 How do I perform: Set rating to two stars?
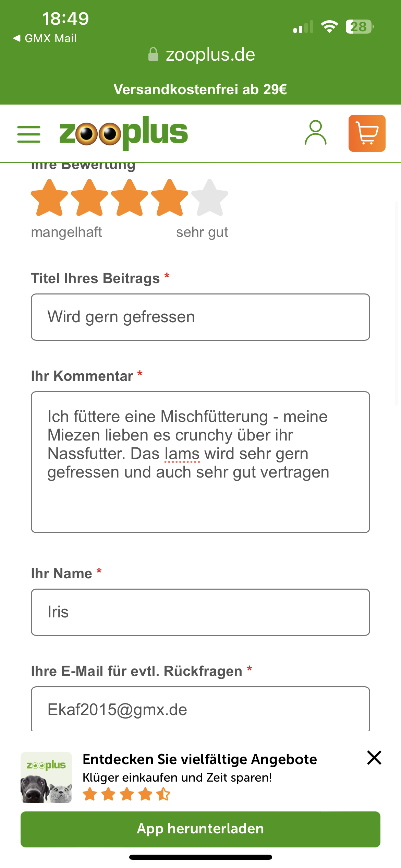click(x=89, y=198)
